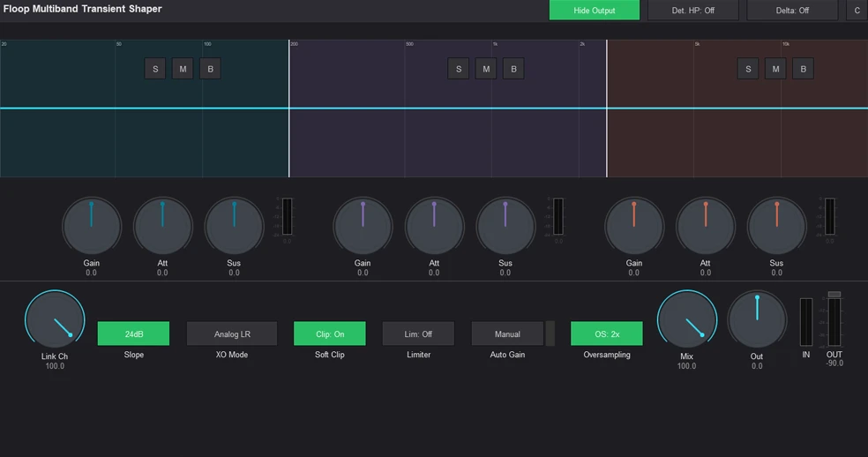Bypass the high band with its B button
The width and height of the screenshot is (868, 457).
coord(804,69)
